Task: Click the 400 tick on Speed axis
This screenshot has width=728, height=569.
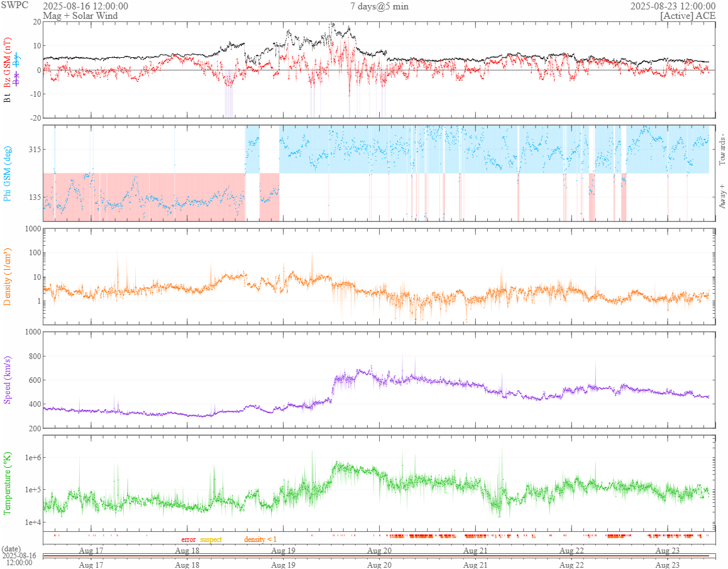Action: point(35,404)
